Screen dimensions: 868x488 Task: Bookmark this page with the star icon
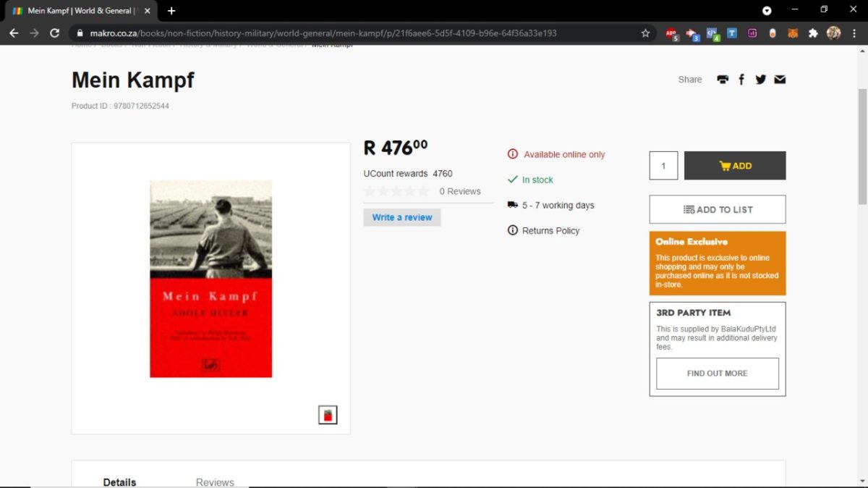[645, 33]
